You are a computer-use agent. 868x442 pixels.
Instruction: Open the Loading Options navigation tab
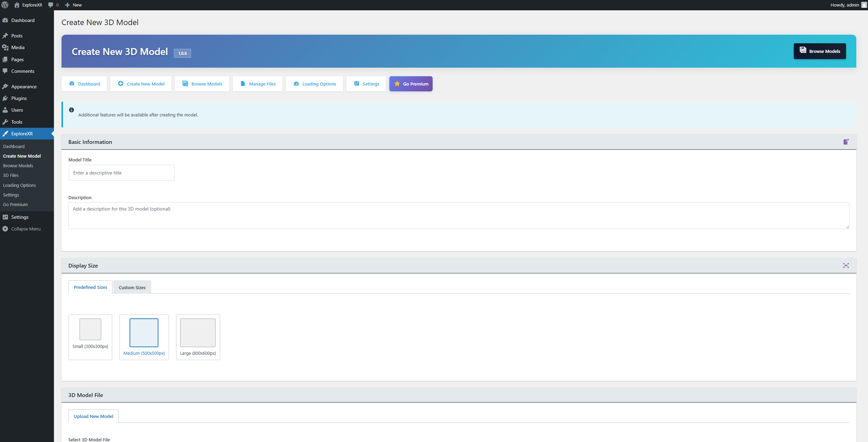[314, 84]
